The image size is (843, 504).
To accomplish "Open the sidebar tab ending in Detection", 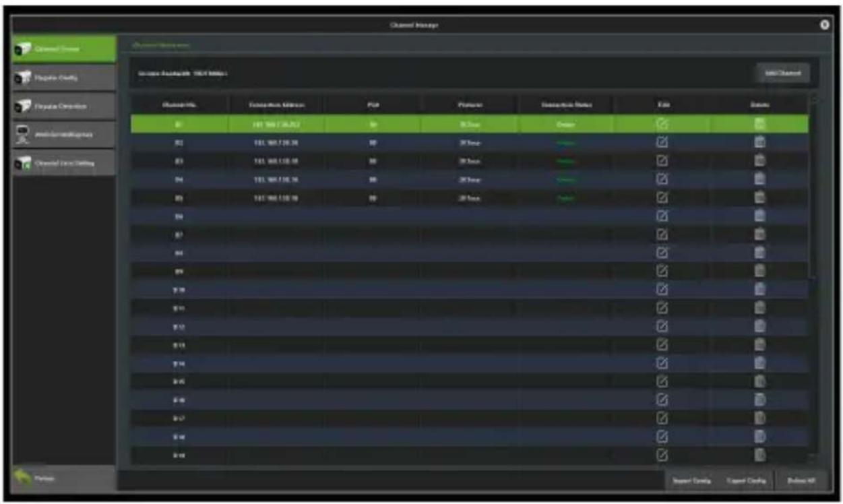I will click(64, 106).
